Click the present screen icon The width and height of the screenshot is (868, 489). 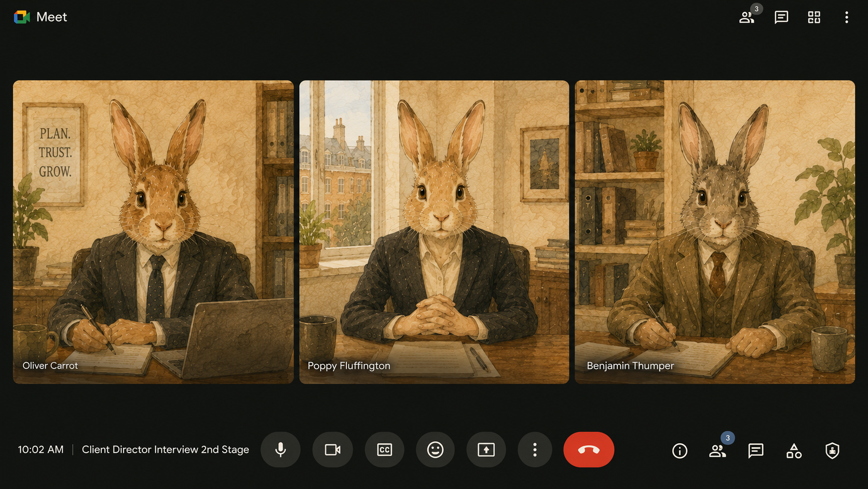click(486, 450)
